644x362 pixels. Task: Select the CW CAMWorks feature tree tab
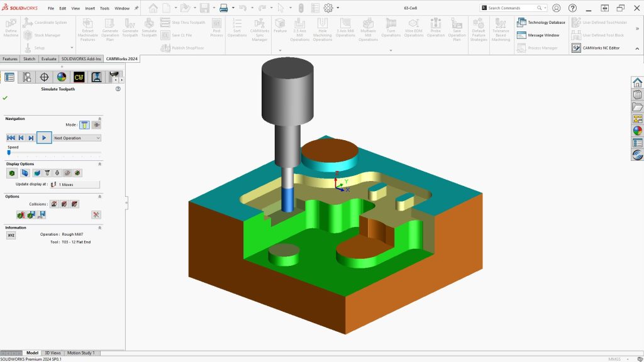coord(79,77)
